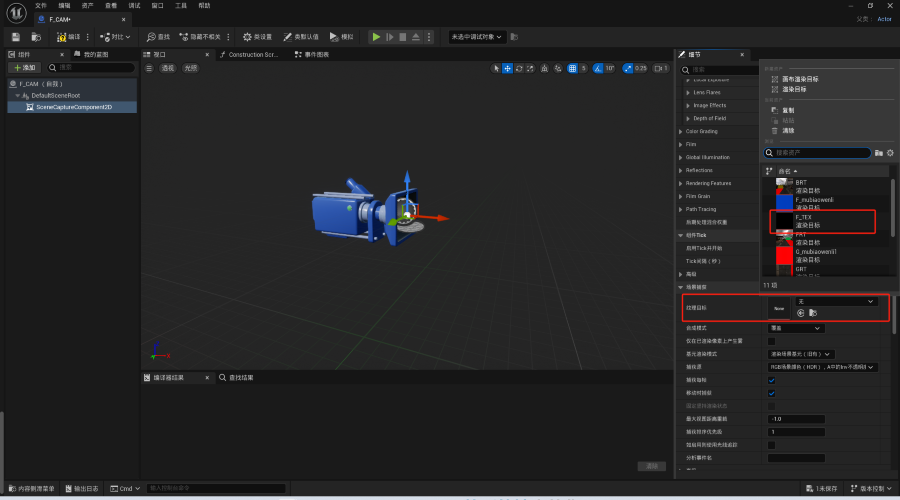Select F_mubiaowenli render target asset

click(x=827, y=203)
